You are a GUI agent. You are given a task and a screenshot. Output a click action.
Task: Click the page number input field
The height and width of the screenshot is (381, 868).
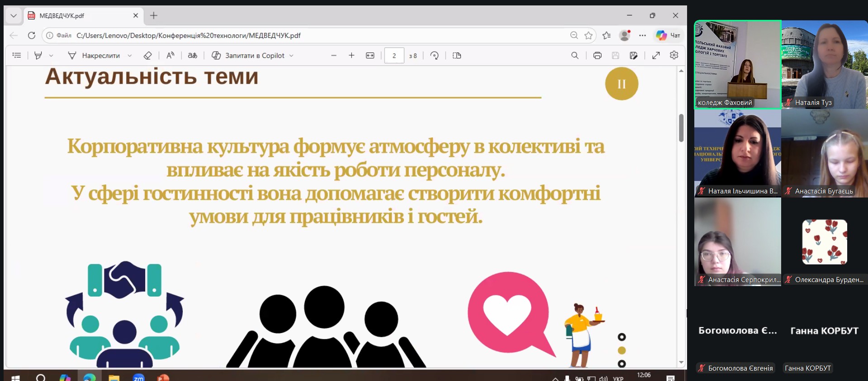[394, 55]
